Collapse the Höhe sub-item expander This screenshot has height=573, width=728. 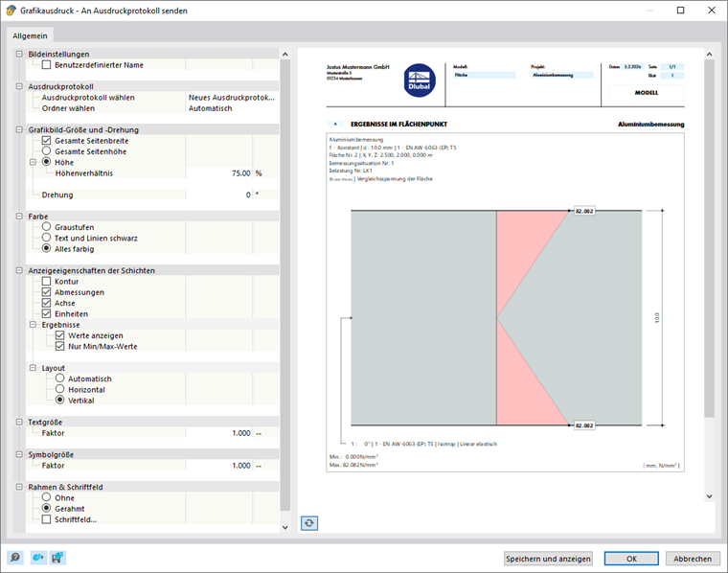point(33,162)
